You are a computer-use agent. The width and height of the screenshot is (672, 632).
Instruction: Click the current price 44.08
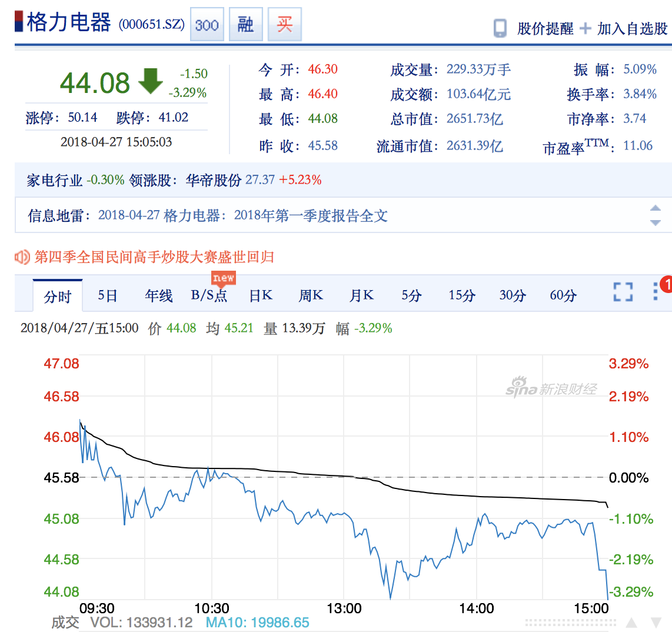tap(95, 83)
